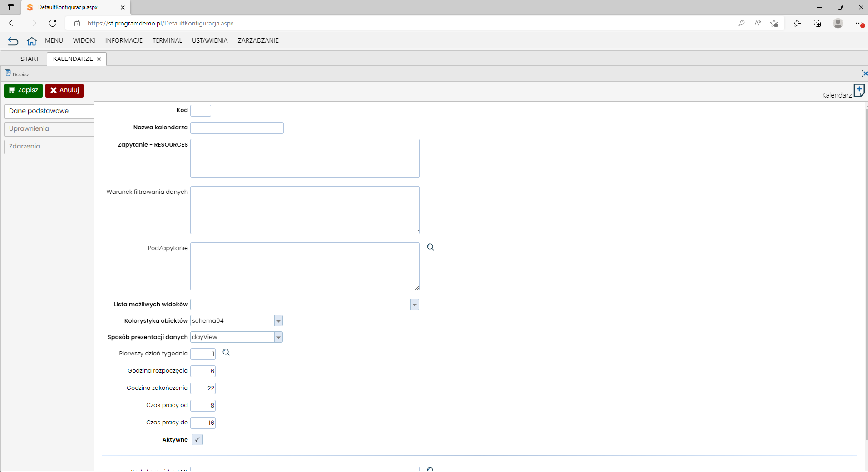Open the magnifier lookup for Pierwszy dzień tygodnia
Image resolution: width=868 pixels, height=472 pixels.
[x=226, y=353]
